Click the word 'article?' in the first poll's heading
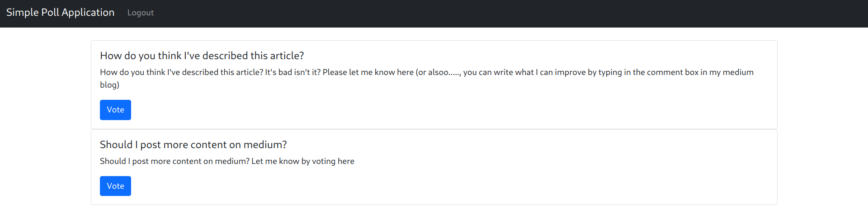Image resolution: width=868 pixels, height=219 pixels. coord(287,56)
